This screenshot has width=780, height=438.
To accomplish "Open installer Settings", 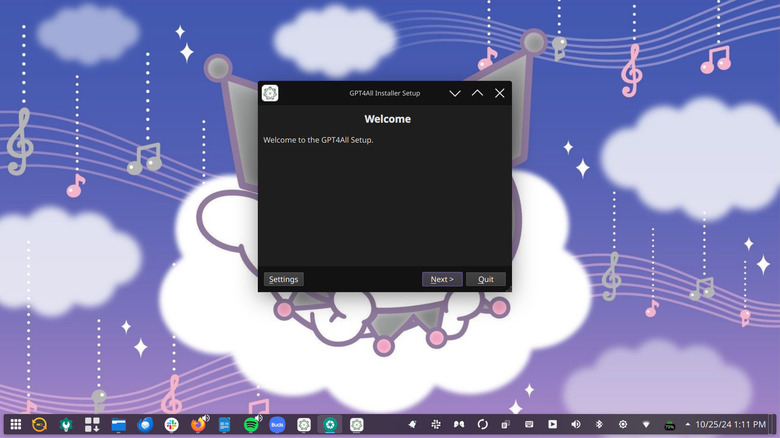I will 283,279.
